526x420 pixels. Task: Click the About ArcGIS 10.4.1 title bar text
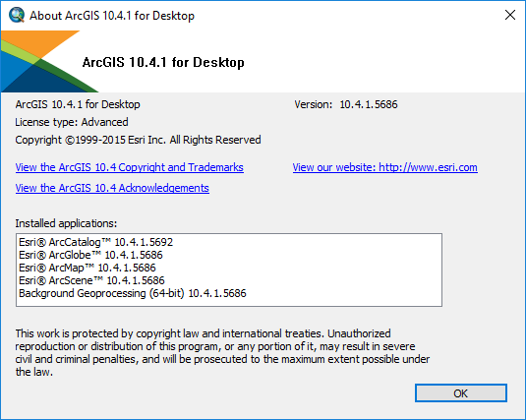[x=112, y=16]
